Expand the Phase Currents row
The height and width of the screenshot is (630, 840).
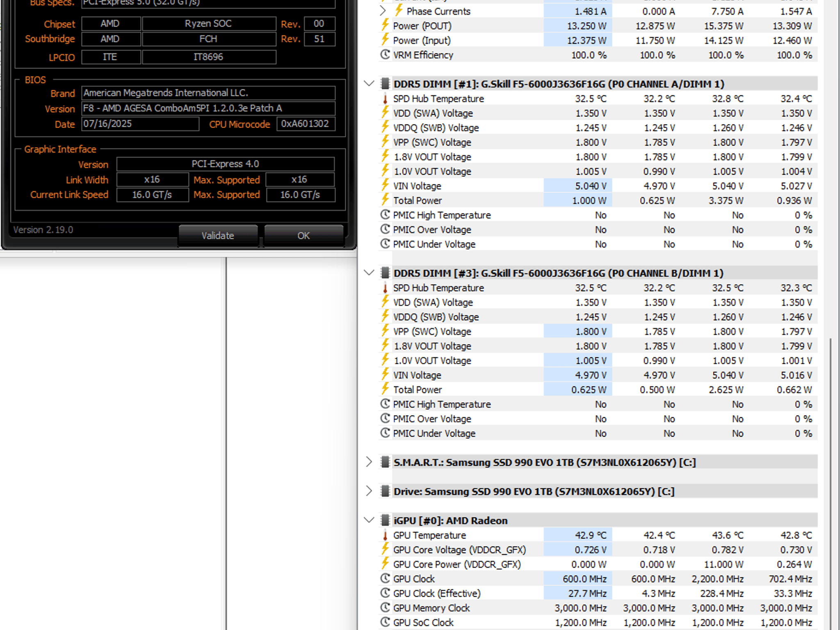tap(382, 11)
